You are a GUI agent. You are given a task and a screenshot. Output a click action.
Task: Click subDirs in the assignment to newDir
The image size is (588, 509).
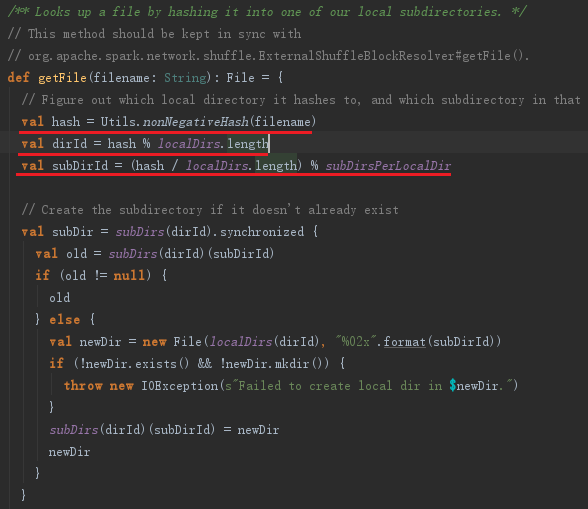click(x=74, y=430)
